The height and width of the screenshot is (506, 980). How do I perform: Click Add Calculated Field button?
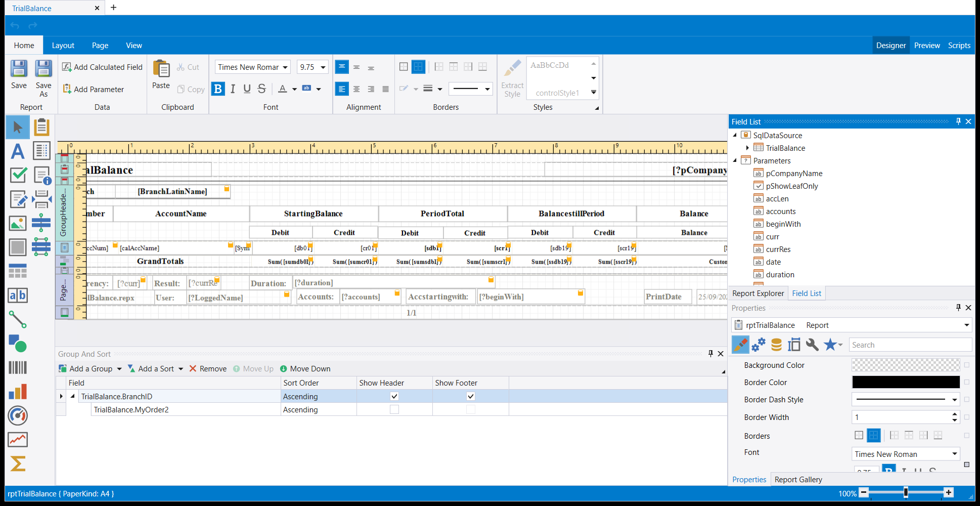tap(102, 67)
